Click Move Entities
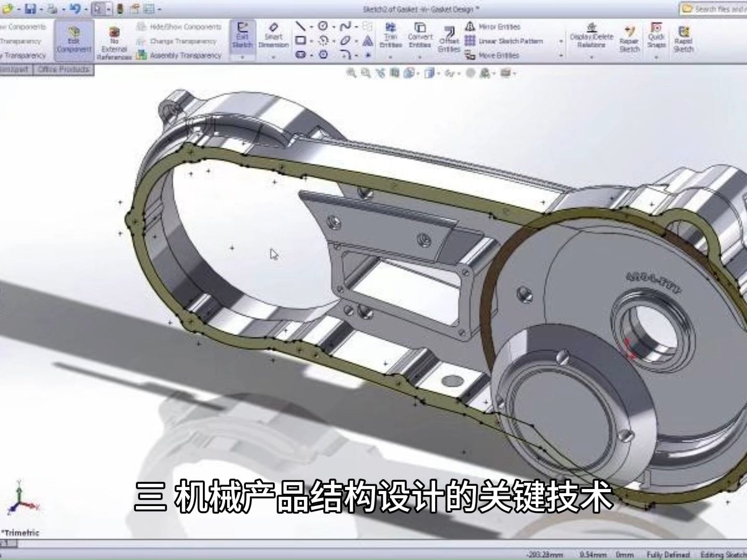Viewport: 747px width, 560px height. coord(491,55)
